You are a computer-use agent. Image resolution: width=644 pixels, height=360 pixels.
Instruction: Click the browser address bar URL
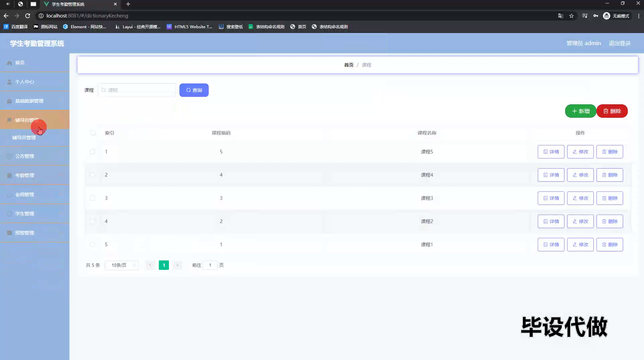87,16
